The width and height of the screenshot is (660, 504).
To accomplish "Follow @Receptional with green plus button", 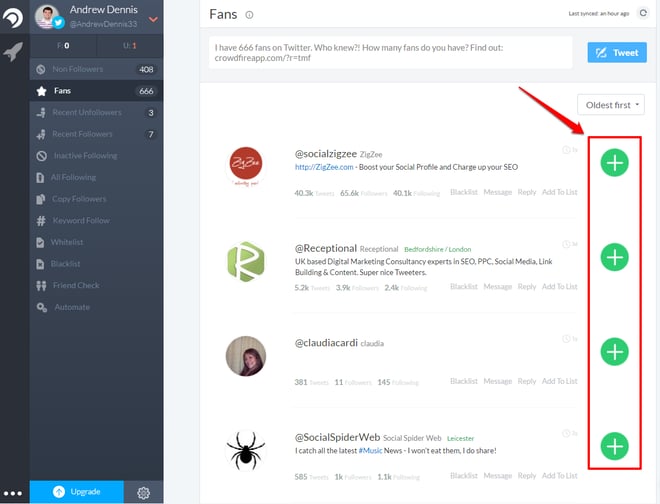I will (614, 257).
